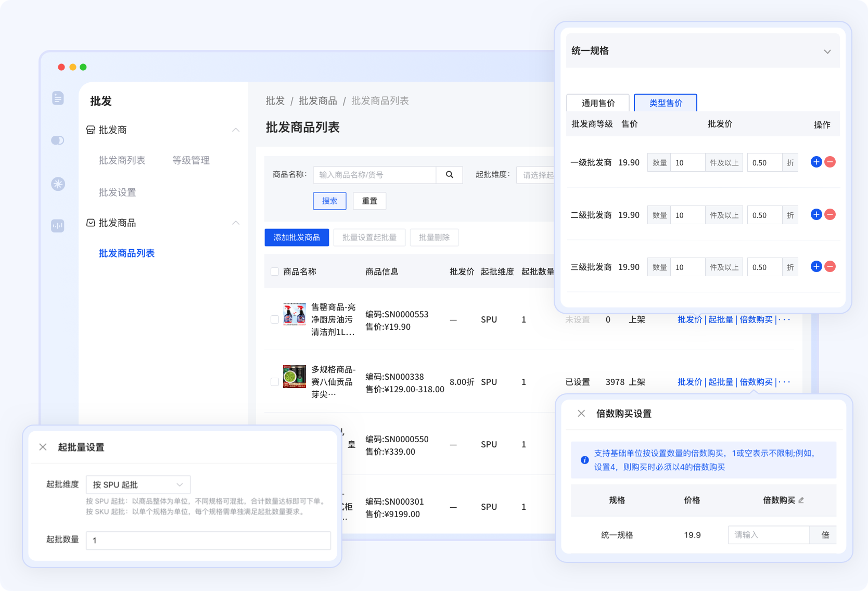868x591 pixels.
Task: Switch to 类型售价 tab
Action: pos(666,103)
